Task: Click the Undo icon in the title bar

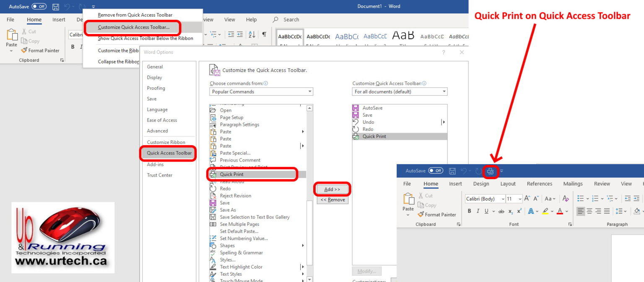Action: (x=68, y=6)
